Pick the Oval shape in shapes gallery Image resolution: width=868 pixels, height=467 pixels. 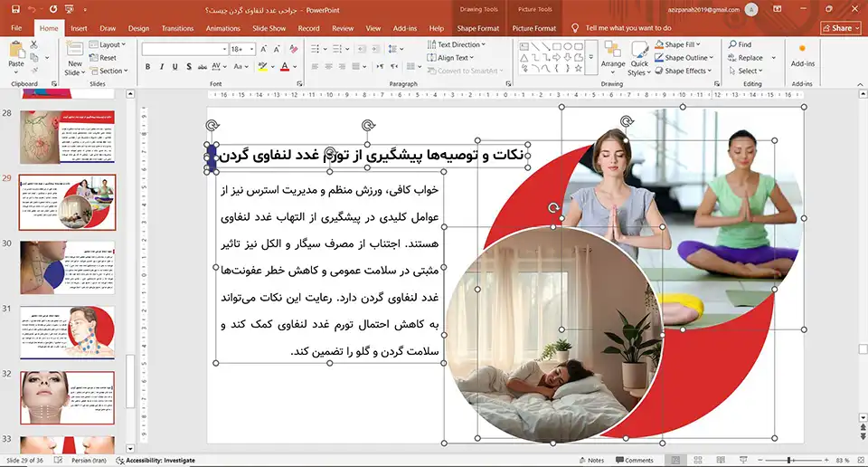coord(568,46)
